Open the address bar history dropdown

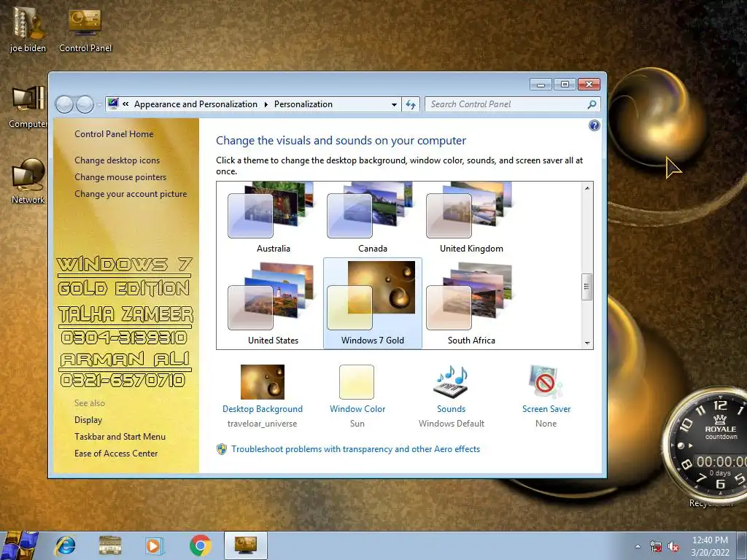[394, 104]
